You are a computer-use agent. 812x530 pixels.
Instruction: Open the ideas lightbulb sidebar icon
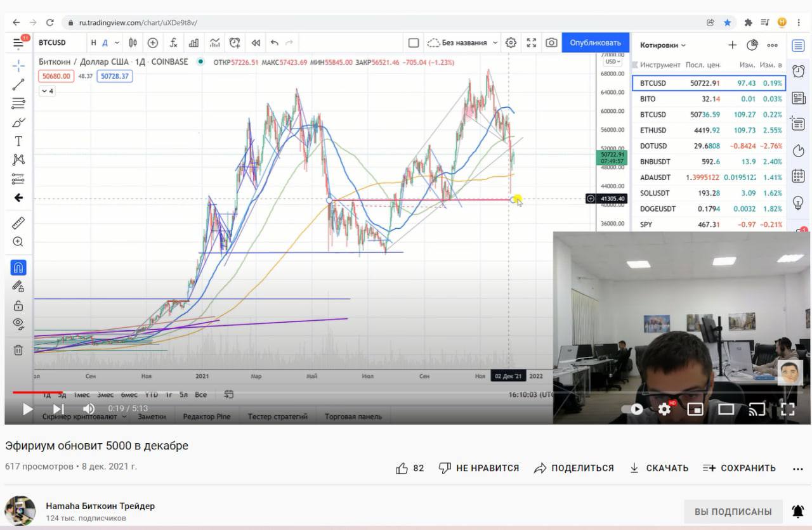[799, 202]
